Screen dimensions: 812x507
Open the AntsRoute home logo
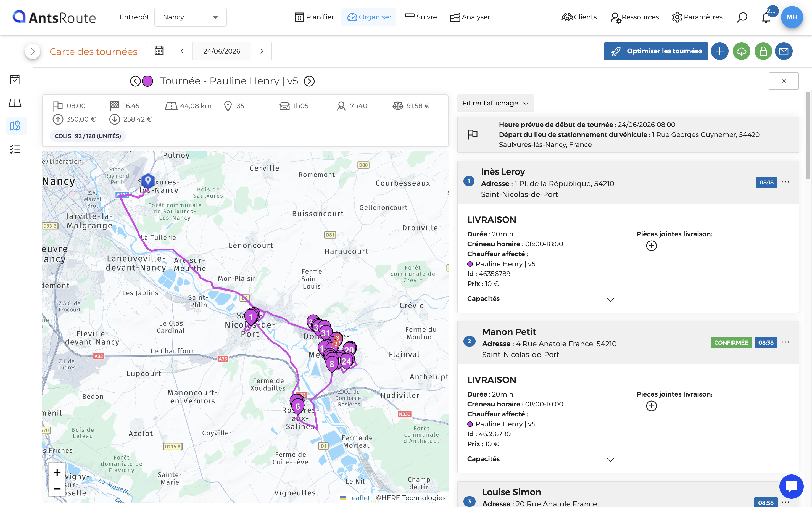pos(54,17)
